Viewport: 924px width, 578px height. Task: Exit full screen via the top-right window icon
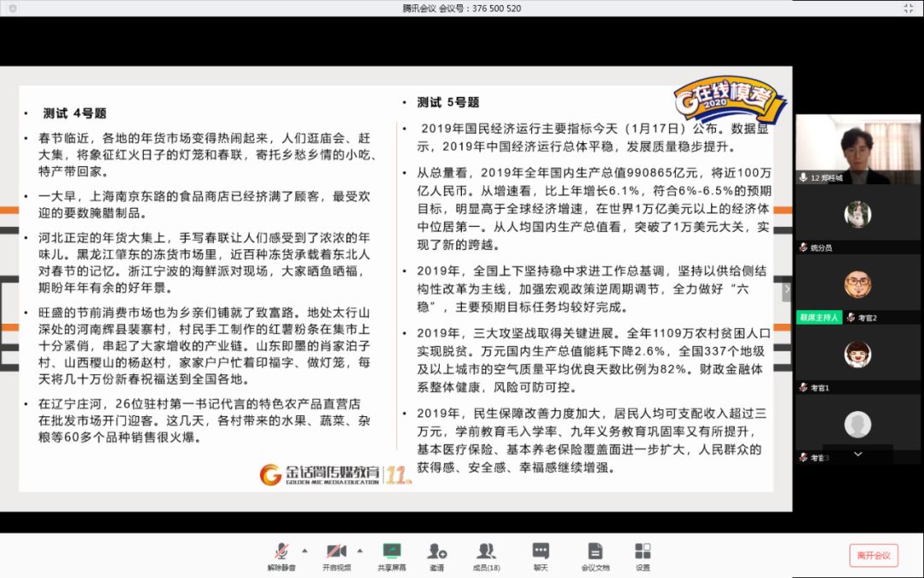point(908,9)
